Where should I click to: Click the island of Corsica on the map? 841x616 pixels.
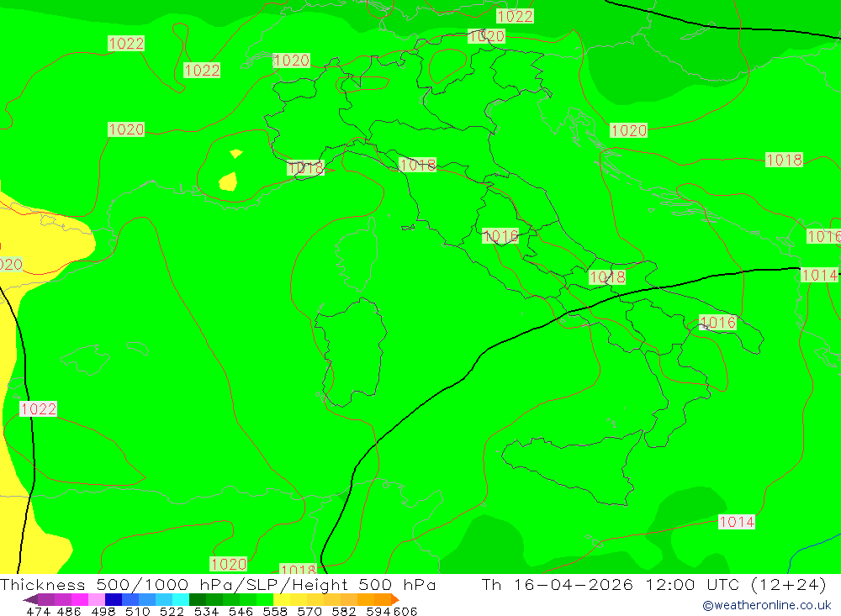[357, 255]
